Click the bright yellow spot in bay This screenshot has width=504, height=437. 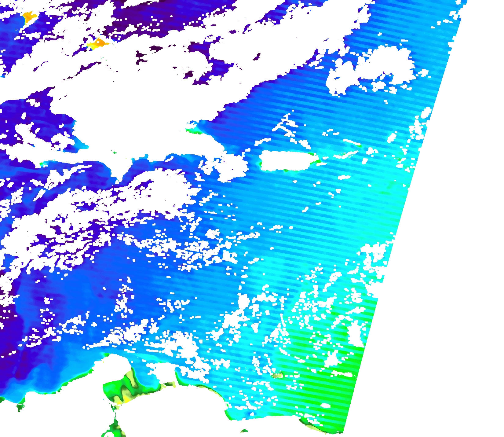click(x=126, y=399)
